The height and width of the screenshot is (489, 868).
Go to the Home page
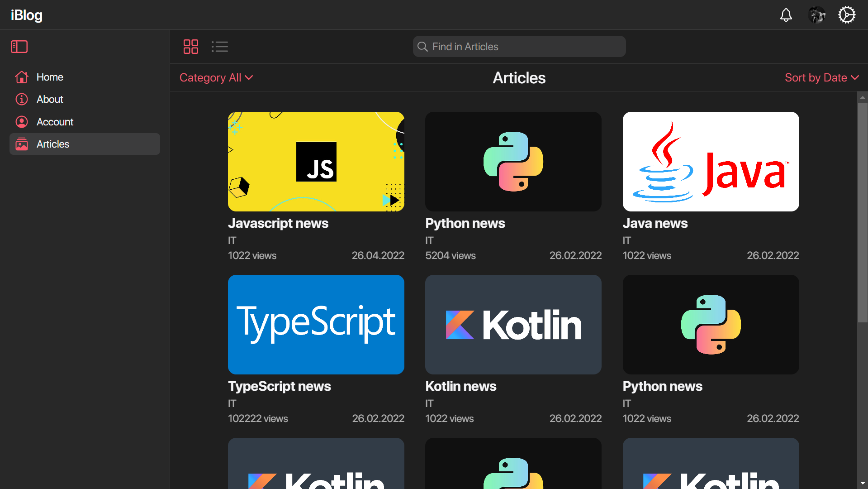pyautogui.click(x=85, y=77)
